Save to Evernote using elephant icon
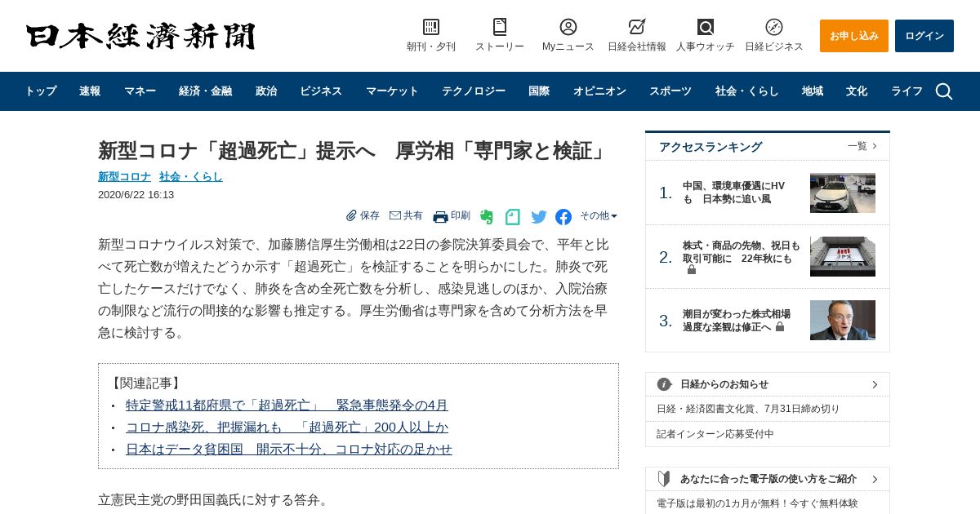 click(487, 217)
